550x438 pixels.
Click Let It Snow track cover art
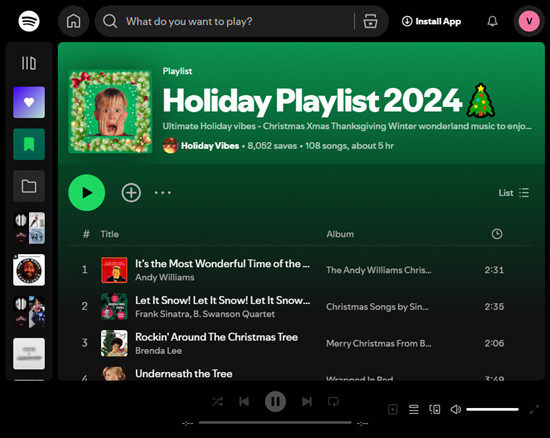[x=114, y=306]
